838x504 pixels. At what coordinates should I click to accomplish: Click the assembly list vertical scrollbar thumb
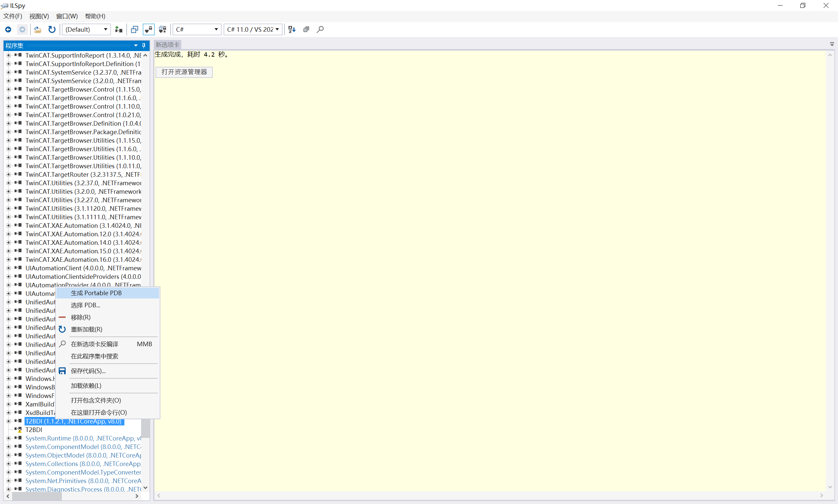click(x=145, y=428)
